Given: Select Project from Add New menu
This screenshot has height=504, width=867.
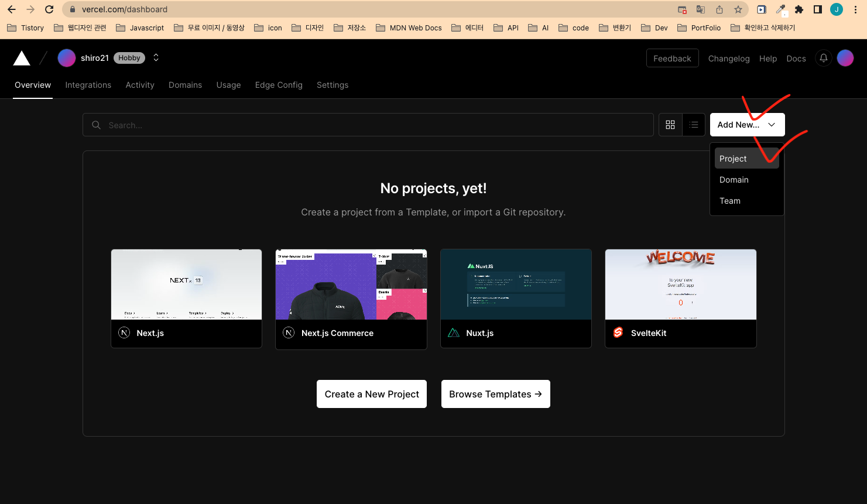Looking at the screenshot, I should pos(747,159).
